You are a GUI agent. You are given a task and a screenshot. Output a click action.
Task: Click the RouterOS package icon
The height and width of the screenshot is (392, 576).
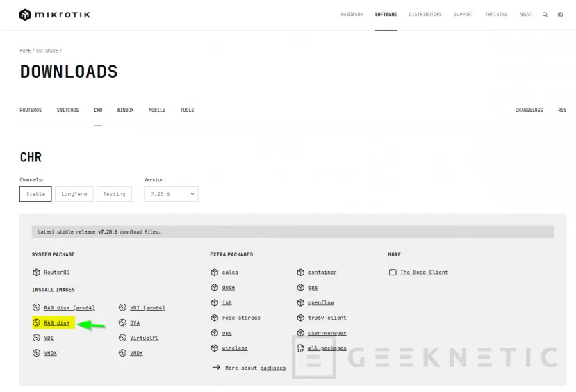click(x=36, y=272)
